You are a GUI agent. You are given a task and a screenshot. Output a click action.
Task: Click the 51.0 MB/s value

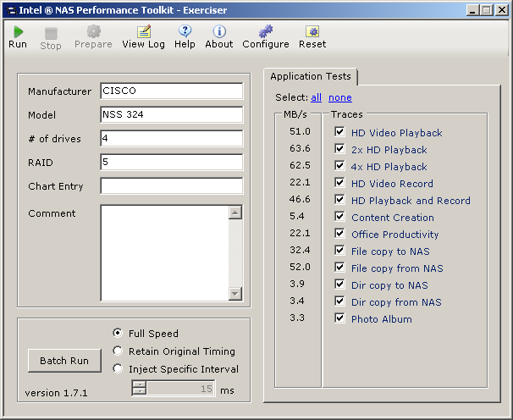[x=300, y=131]
